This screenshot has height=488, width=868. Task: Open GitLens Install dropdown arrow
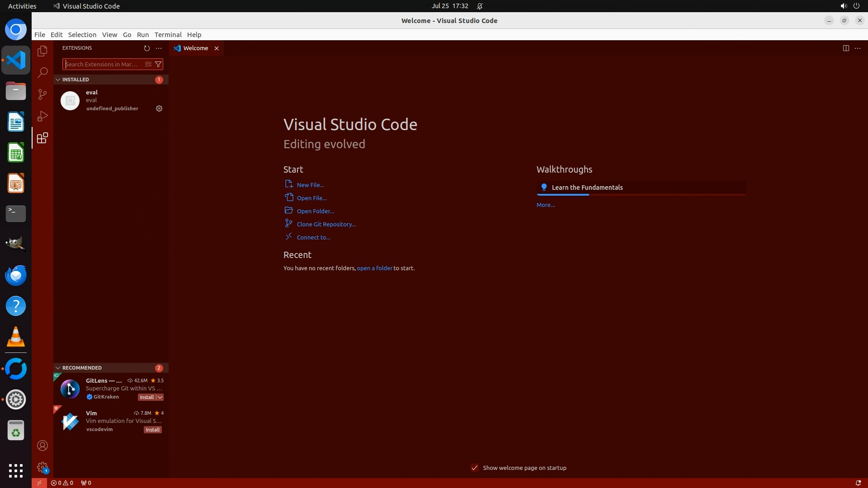[x=160, y=397]
